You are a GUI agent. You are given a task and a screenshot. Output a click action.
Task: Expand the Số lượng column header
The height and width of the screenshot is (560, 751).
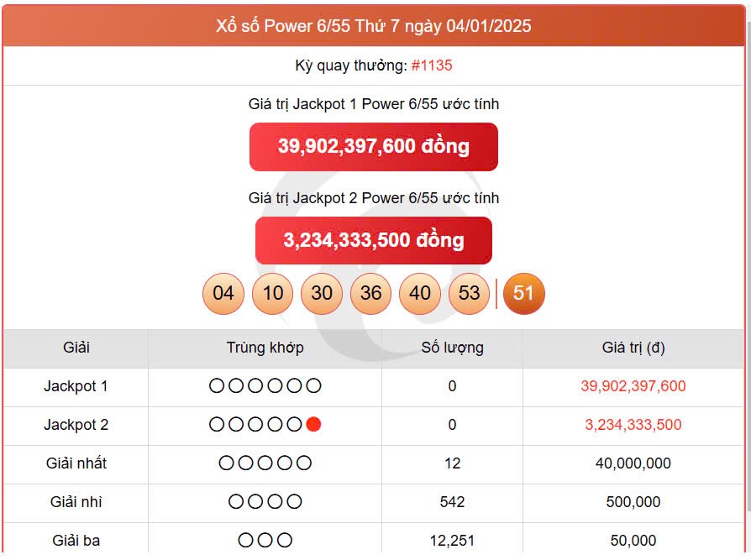click(453, 348)
